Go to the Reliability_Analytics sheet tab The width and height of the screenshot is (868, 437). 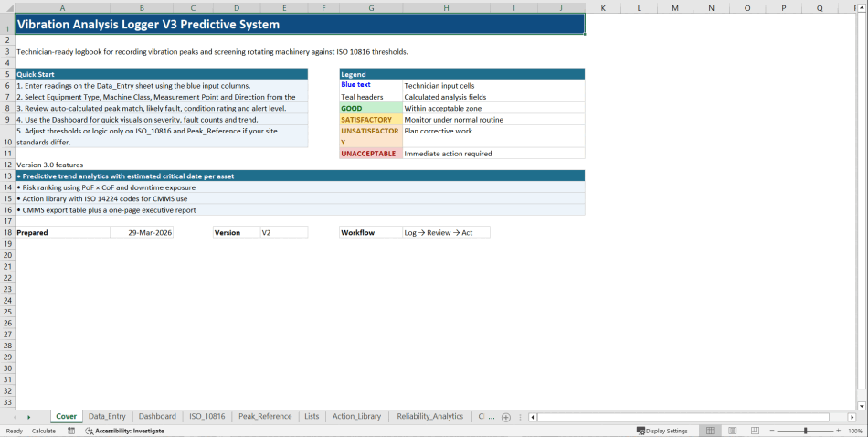(x=429, y=416)
